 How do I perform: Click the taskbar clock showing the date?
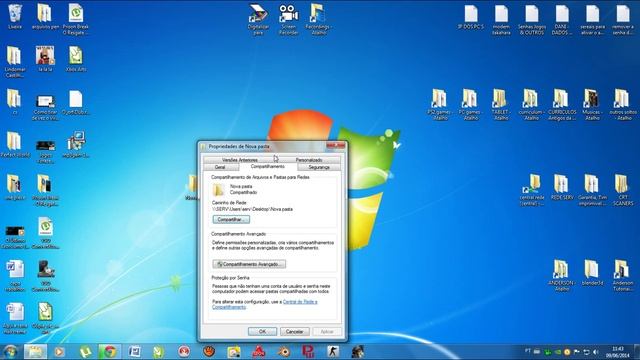pos(618,352)
